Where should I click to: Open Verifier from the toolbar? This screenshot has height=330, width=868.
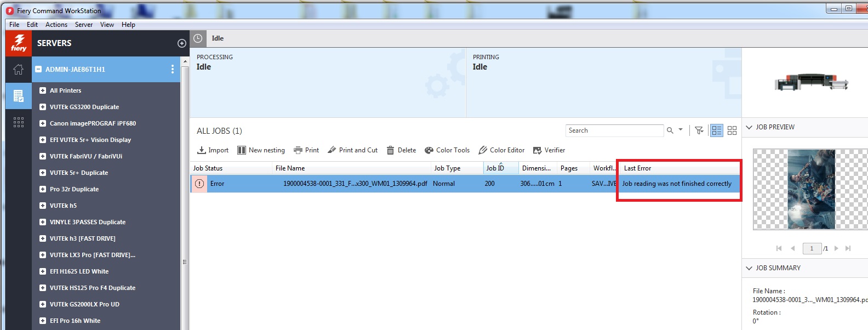pos(549,150)
